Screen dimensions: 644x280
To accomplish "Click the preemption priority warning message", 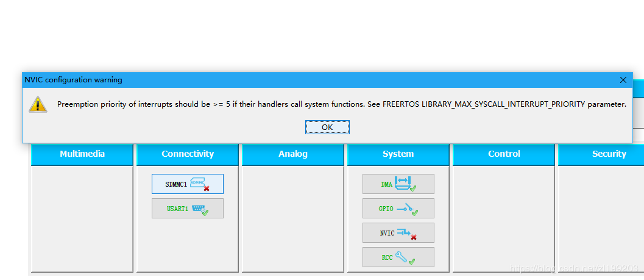I will coord(342,104).
